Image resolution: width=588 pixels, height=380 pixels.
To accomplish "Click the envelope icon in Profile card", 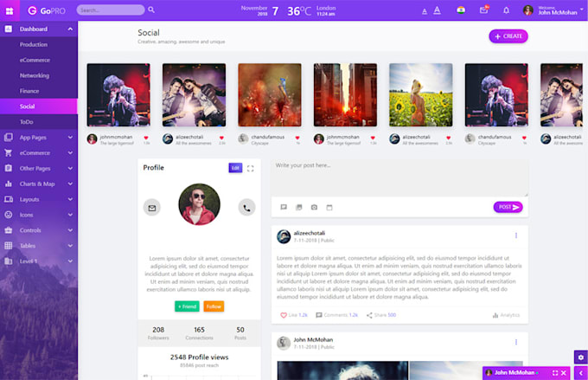I will click(152, 208).
